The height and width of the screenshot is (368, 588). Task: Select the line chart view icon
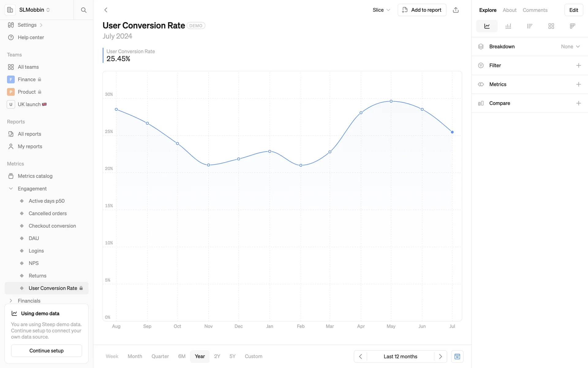click(x=487, y=26)
